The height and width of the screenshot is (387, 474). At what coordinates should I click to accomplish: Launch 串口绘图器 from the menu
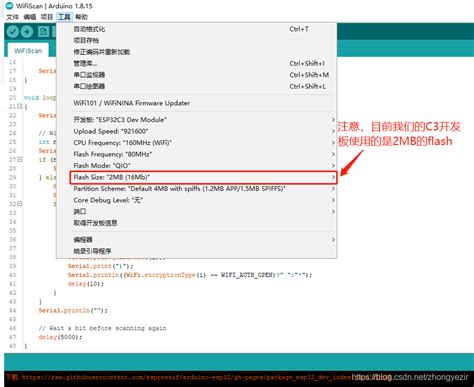pyautogui.click(x=197, y=86)
